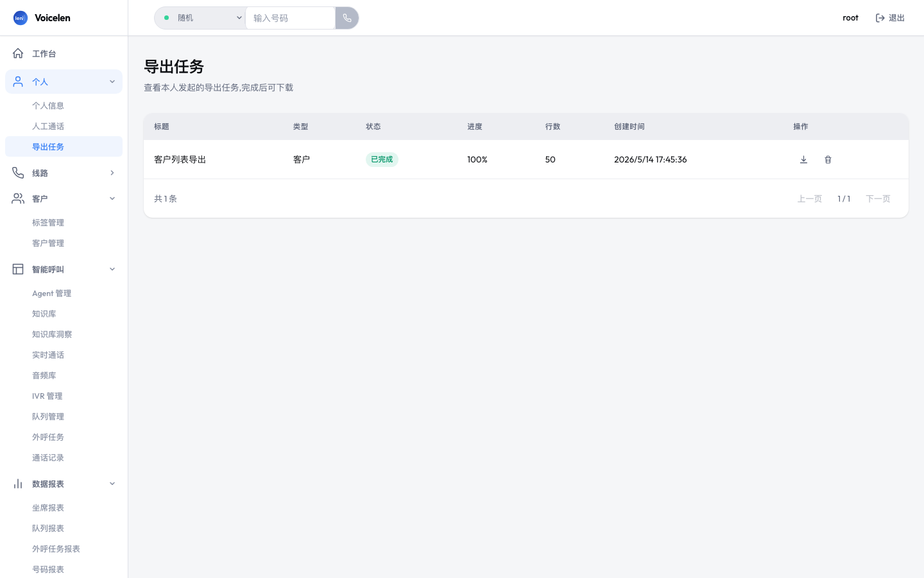The height and width of the screenshot is (578, 924).
Task: Click the 客户列表导出 title cell
Action: coord(180,159)
